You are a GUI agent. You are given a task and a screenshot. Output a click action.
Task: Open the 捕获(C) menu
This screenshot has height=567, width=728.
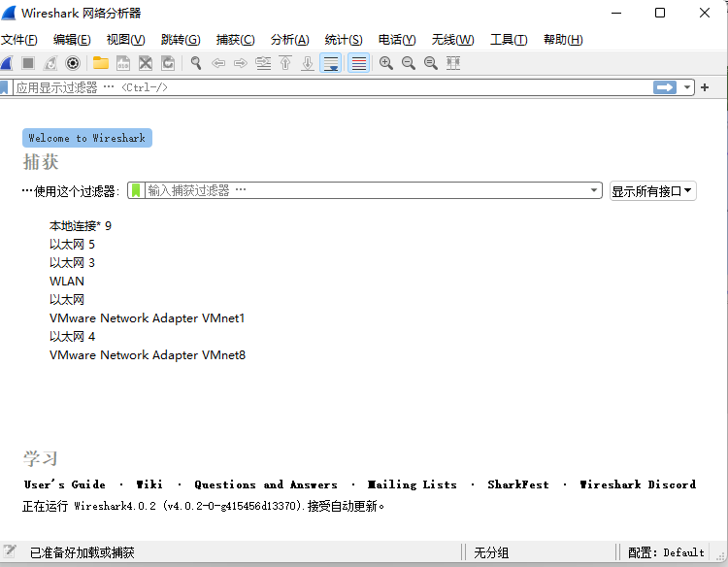pos(236,40)
